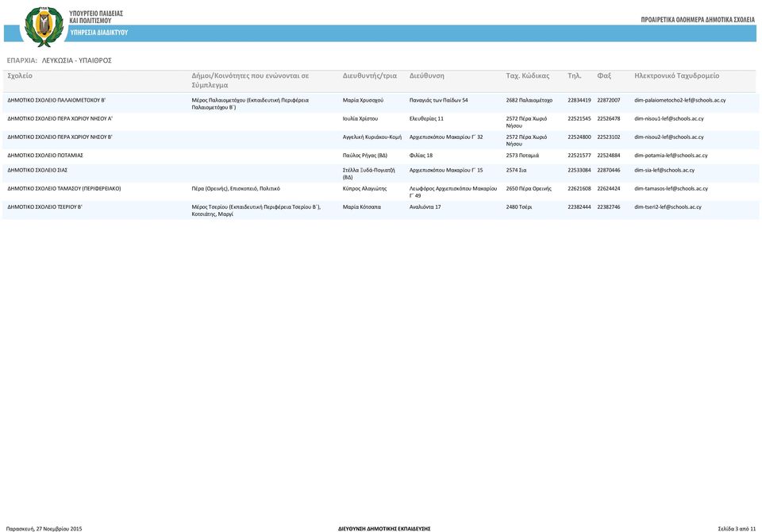This screenshot has width=762, height=532.
Task: Open email dim-nisou1-lef@schools.ac.cy
Action: pos(668,118)
